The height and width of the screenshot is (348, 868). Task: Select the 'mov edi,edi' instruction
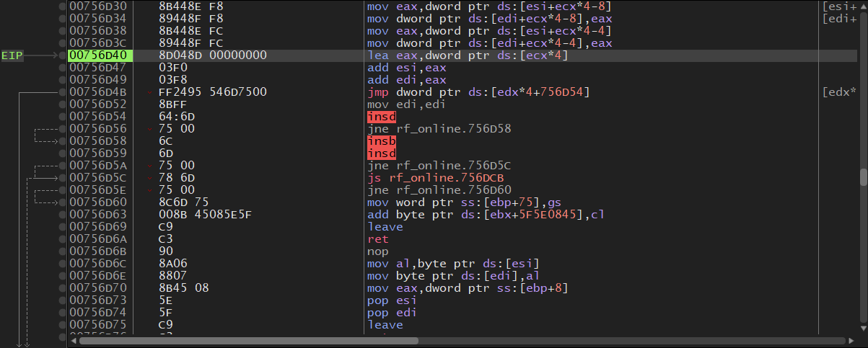tap(407, 104)
